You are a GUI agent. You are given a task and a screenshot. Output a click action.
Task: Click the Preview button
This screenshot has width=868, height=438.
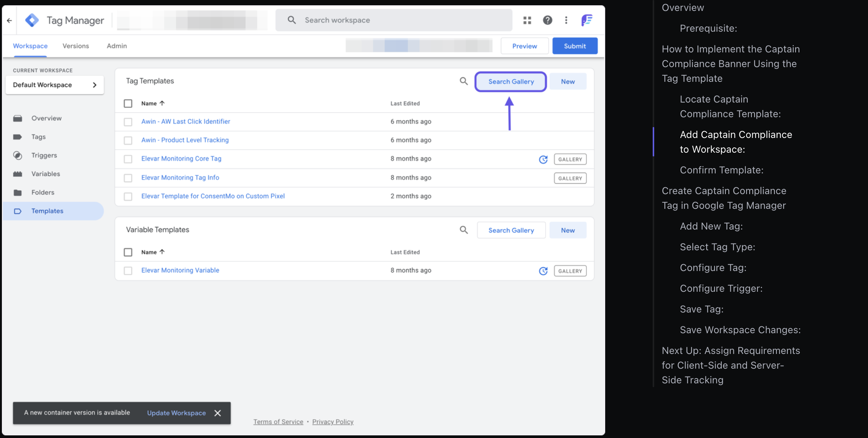click(524, 46)
